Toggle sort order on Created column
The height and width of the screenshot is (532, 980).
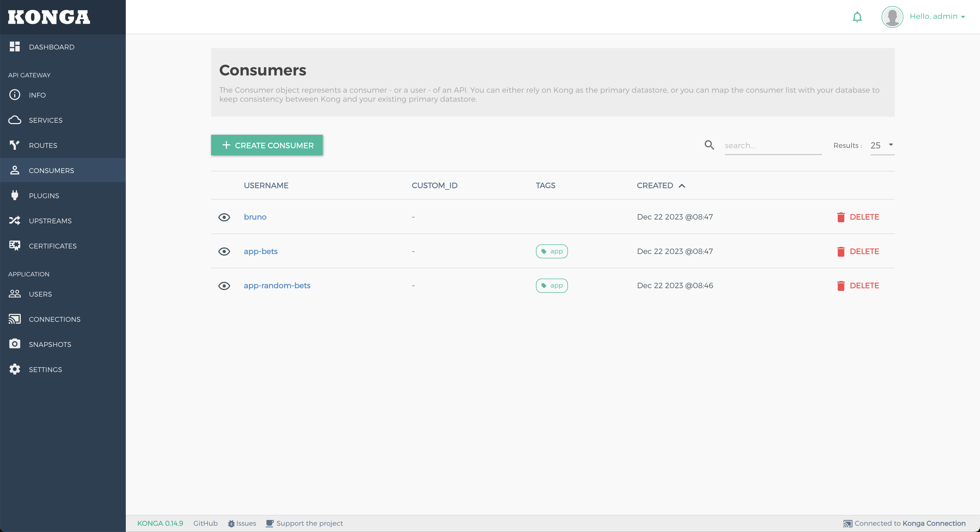pyautogui.click(x=660, y=186)
